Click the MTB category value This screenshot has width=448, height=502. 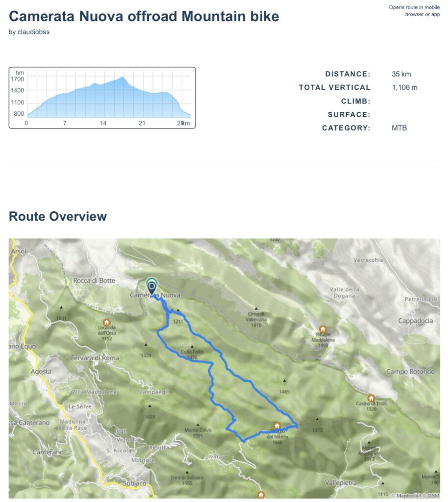[x=399, y=128]
